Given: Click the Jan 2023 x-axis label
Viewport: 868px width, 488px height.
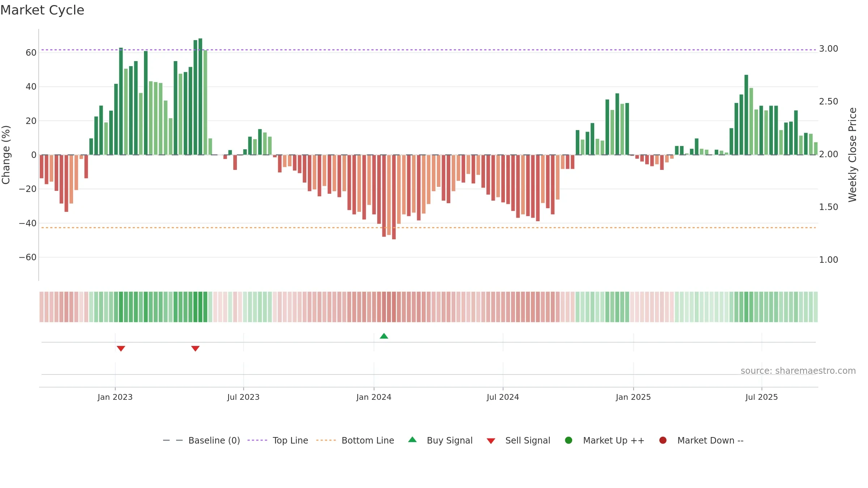Looking at the screenshot, I should click(x=115, y=397).
